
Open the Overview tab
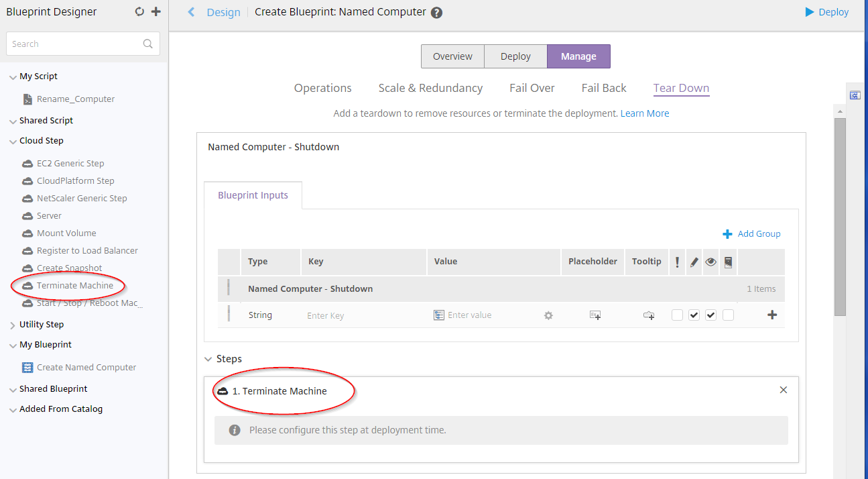[x=452, y=56]
